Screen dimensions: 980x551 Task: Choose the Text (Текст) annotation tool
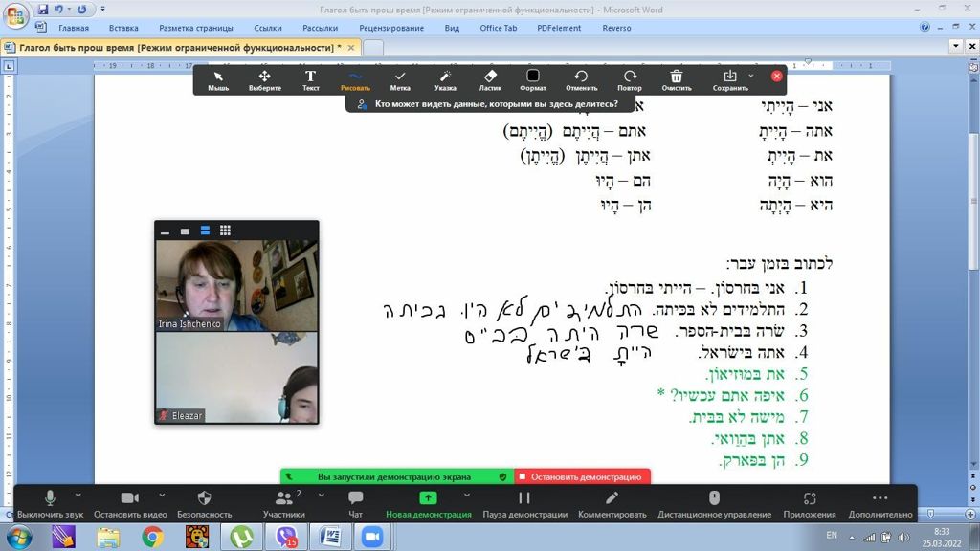click(310, 79)
